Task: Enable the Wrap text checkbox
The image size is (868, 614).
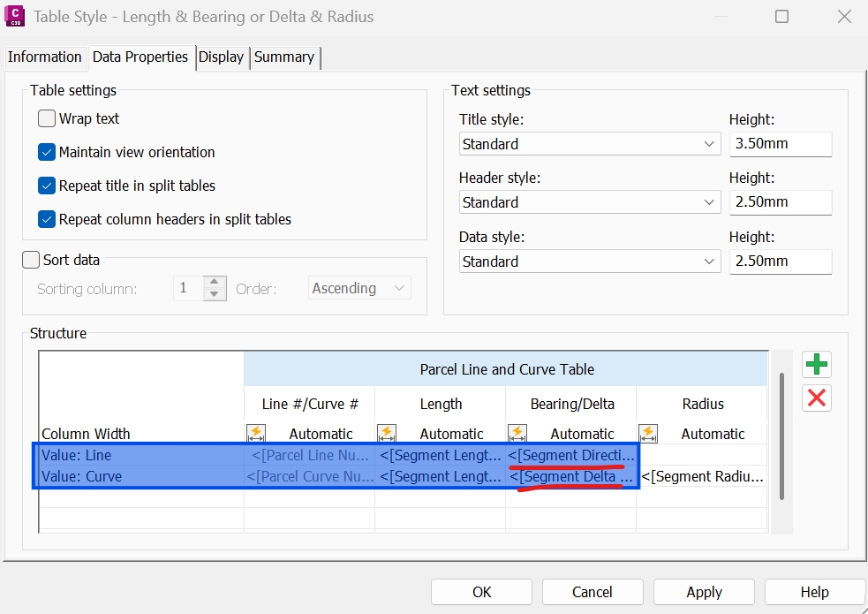Action: point(47,118)
